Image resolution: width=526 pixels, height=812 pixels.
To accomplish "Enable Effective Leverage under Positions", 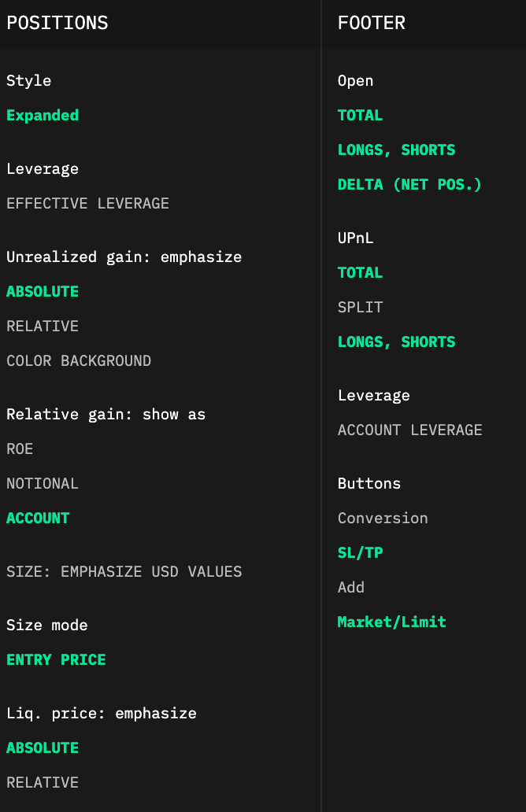I will (x=87, y=204).
